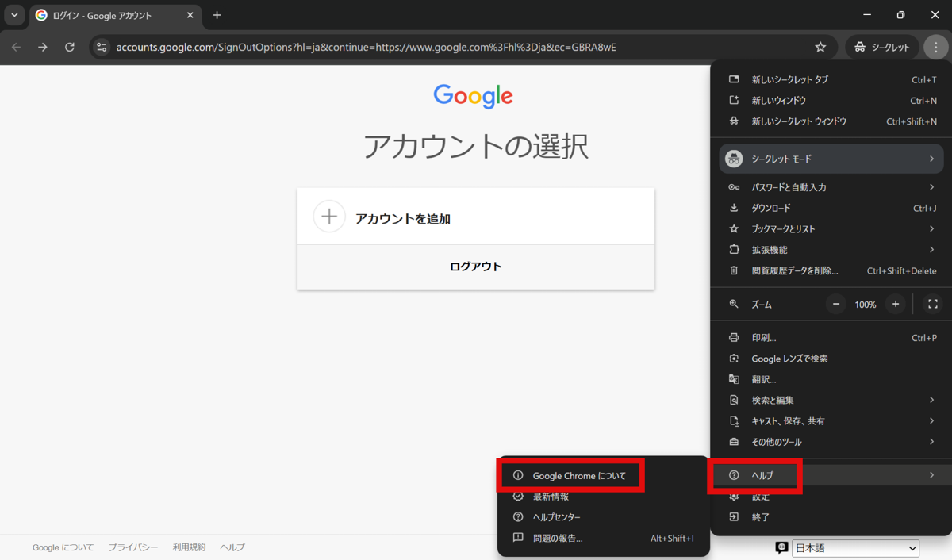952x560 pixels.
Task: Expand the ブックマークとリスト submenu
Action: [831, 228]
